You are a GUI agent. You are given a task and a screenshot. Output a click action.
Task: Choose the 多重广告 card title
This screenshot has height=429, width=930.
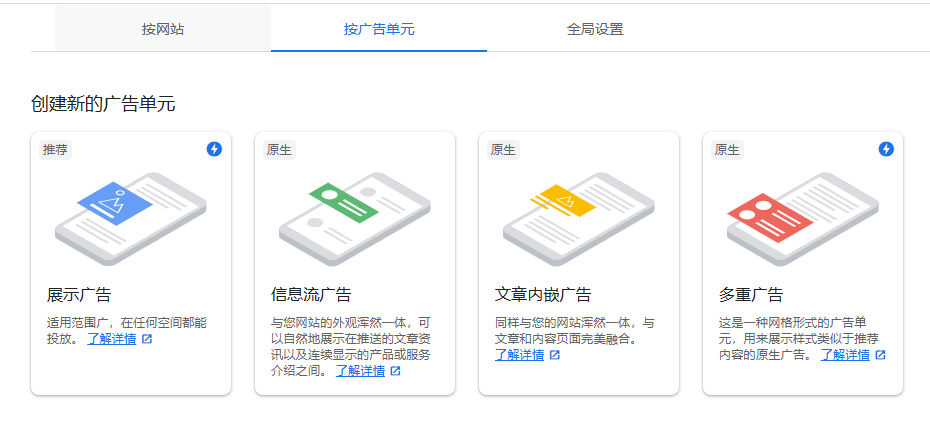[751, 295]
